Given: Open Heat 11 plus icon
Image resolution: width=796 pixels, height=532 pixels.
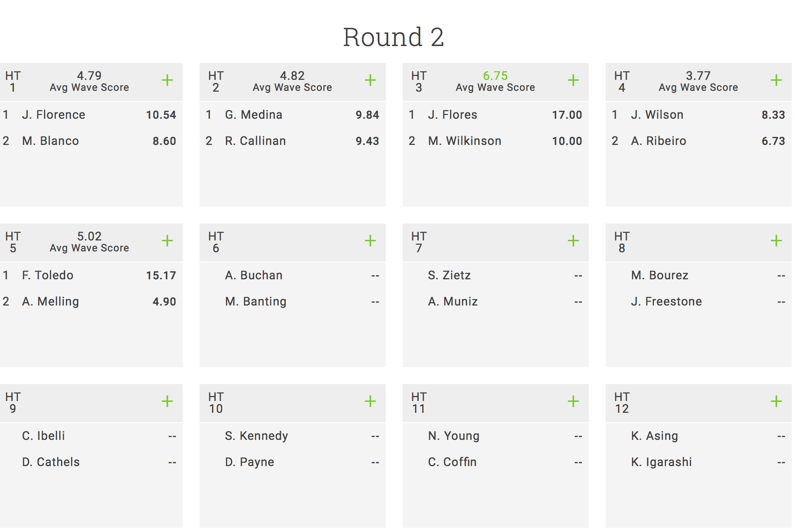Looking at the screenshot, I should coord(574,401).
